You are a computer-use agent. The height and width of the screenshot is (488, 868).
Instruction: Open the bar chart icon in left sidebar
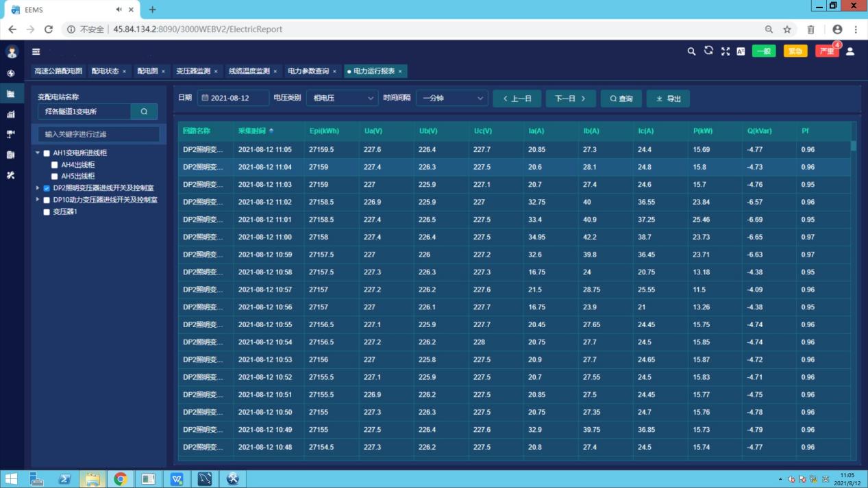[x=10, y=114]
